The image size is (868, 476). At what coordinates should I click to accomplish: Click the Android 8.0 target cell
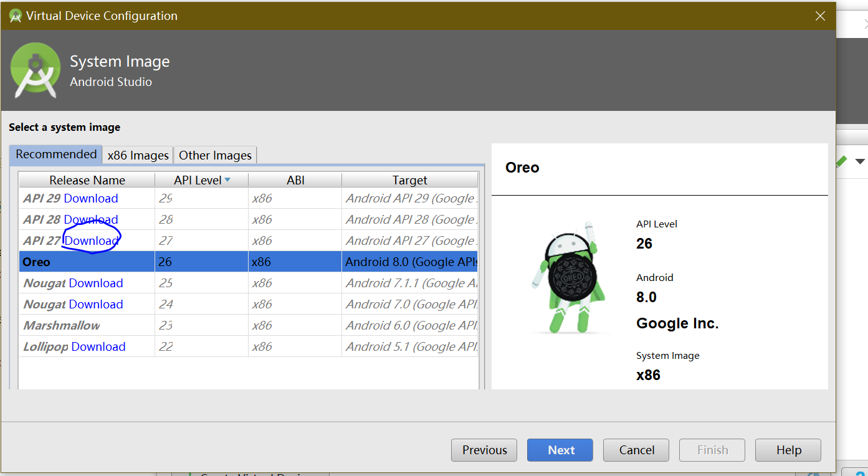tap(410, 262)
